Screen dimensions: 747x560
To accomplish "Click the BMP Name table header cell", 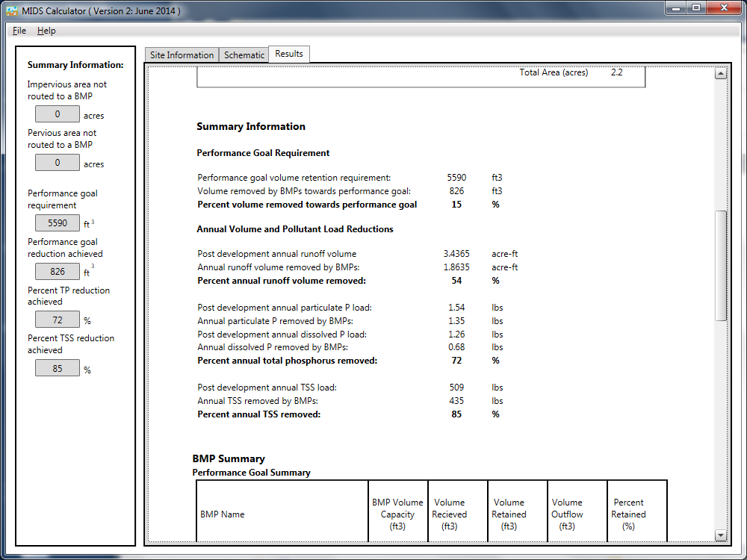I will coord(282,514).
